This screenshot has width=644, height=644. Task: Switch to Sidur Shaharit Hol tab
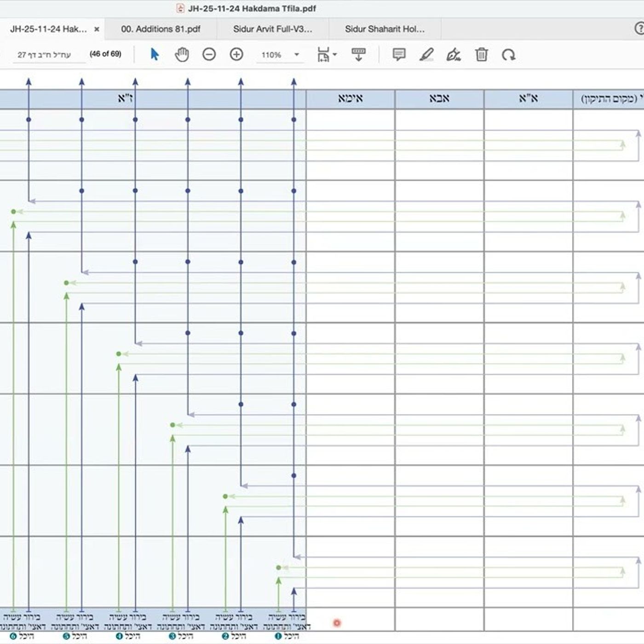pyautogui.click(x=385, y=29)
